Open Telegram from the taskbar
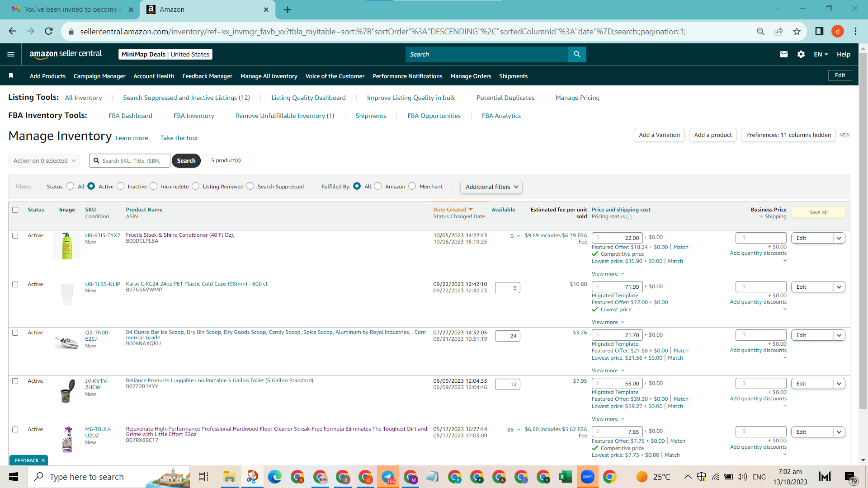This screenshot has height=488, width=868. (388, 477)
